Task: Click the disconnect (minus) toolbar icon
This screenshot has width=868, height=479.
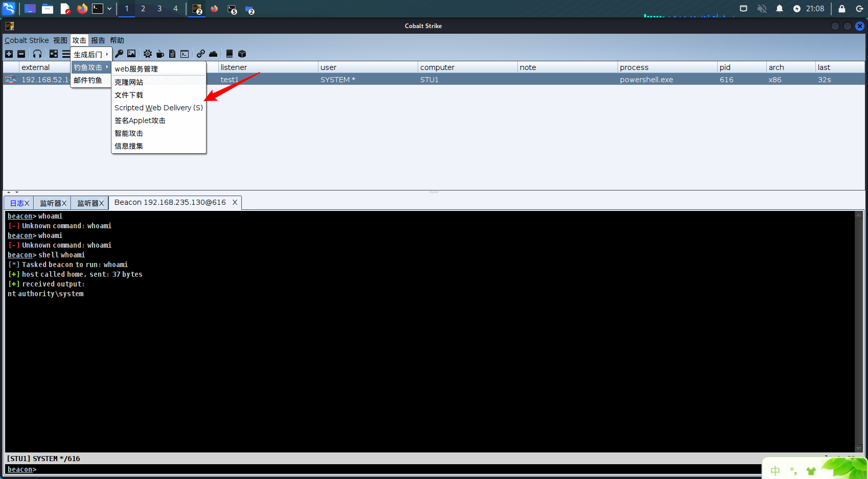Action: (21, 54)
